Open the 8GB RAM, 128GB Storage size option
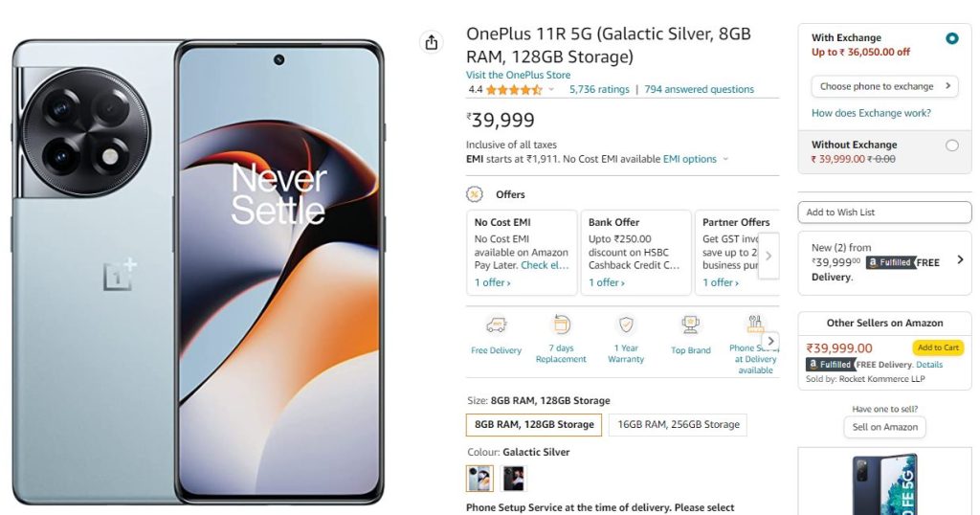Image resolution: width=980 pixels, height=515 pixels. [534, 424]
